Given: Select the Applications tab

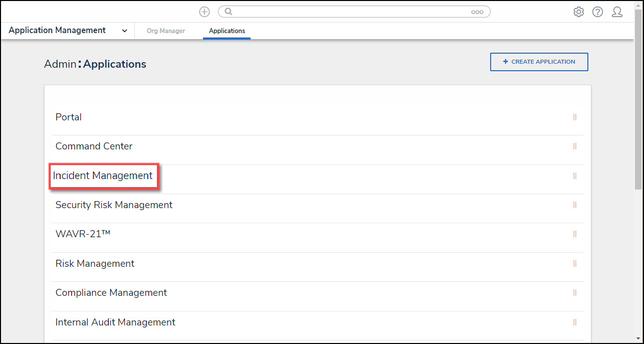Looking at the screenshot, I should (227, 31).
